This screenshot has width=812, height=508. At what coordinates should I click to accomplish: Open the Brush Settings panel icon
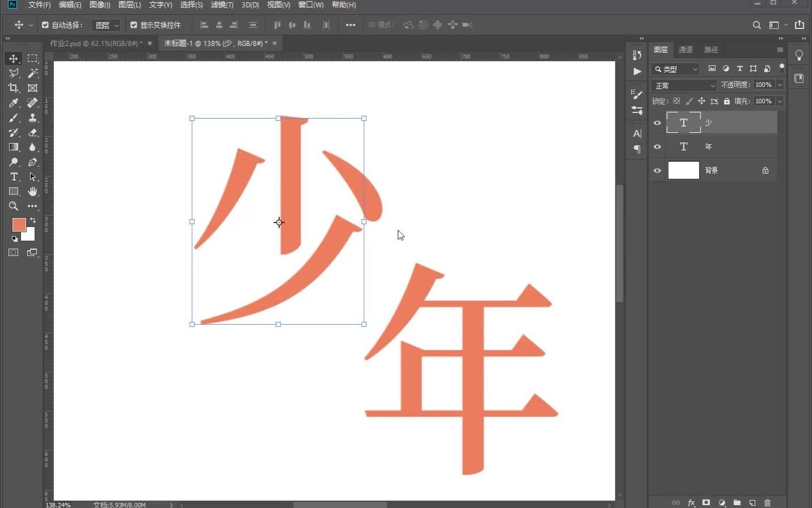(x=637, y=94)
